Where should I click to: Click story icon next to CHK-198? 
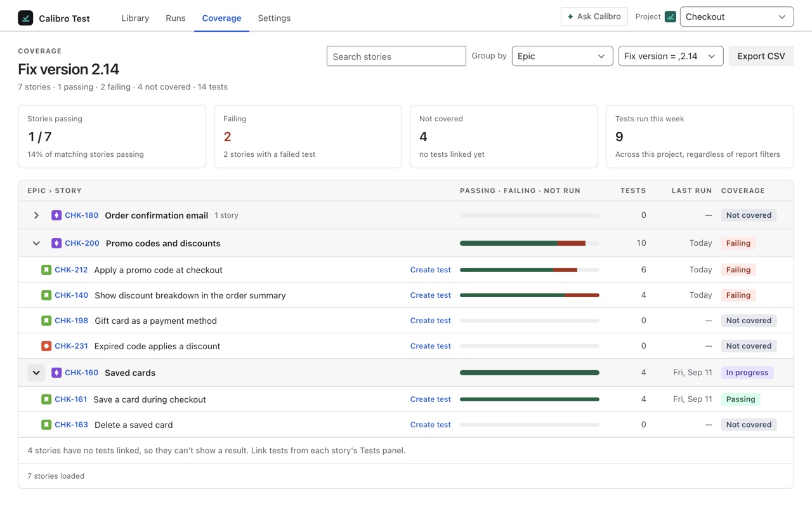(x=46, y=321)
